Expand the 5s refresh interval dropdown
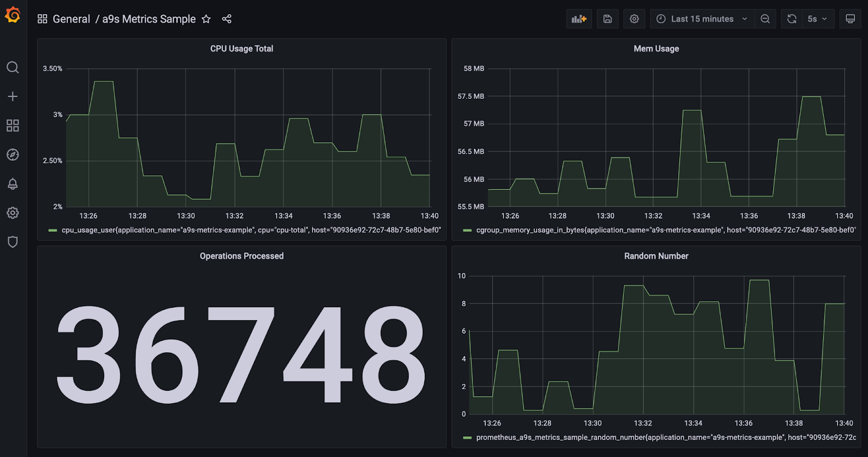This screenshot has height=457, width=868. click(818, 19)
